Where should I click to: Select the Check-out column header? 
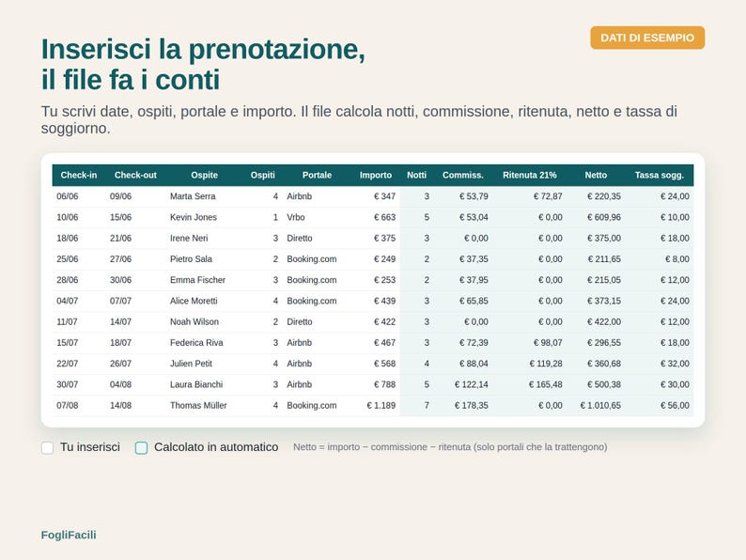pyautogui.click(x=135, y=175)
